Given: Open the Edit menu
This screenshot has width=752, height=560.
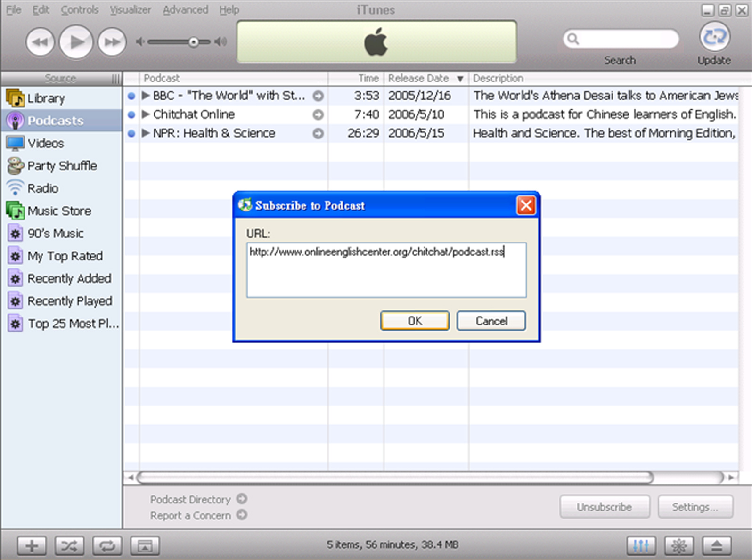Looking at the screenshot, I should pyautogui.click(x=41, y=9).
